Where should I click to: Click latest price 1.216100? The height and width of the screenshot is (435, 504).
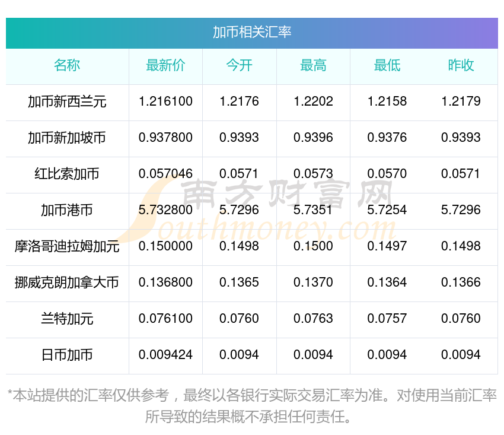[165, 101]
